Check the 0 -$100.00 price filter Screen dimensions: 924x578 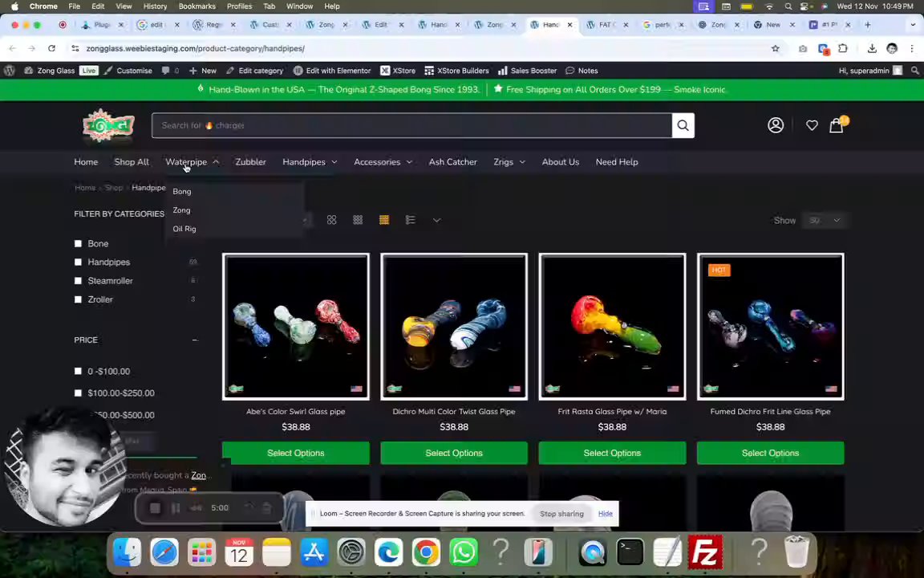coord(78,372)
